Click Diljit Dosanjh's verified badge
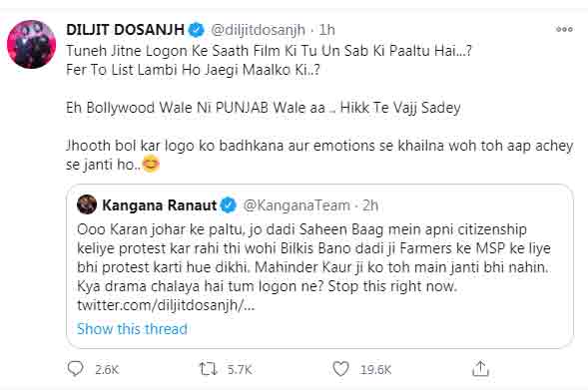Image resolution: width=588 pixels, height=390 pixels. click(196, 30)
